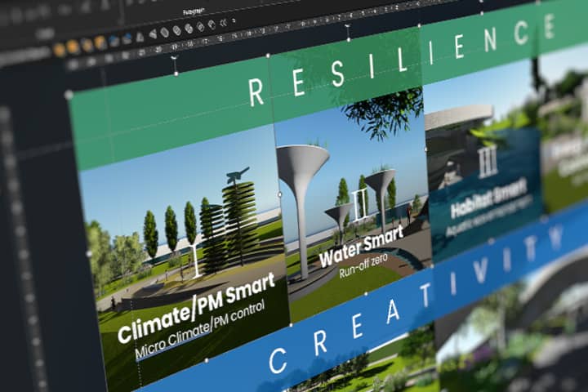Click the Habitat Smart title text
The height and width of the screenshot is (392, 588).
488,199
